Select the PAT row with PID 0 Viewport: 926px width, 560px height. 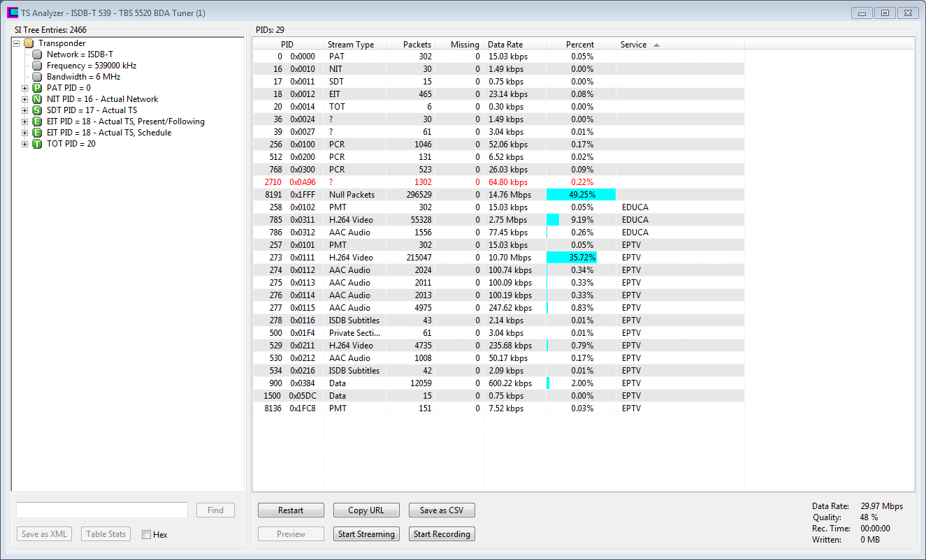coord(498,57)
